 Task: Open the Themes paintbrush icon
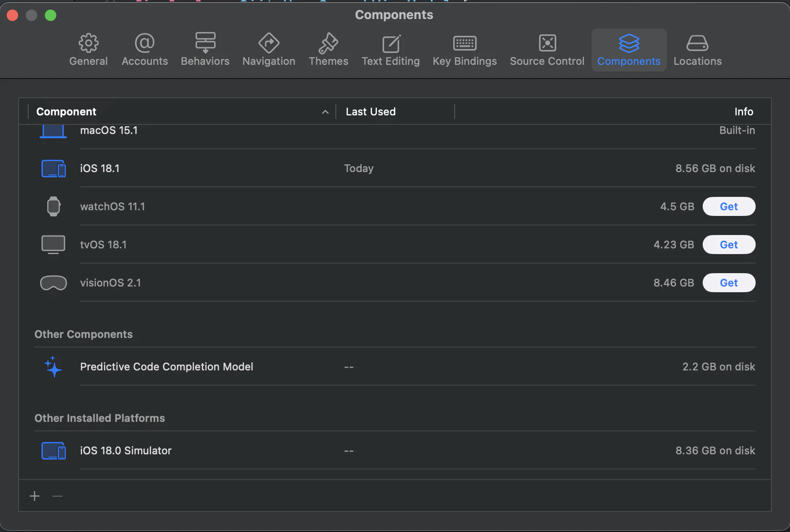(x=328, y=43)
